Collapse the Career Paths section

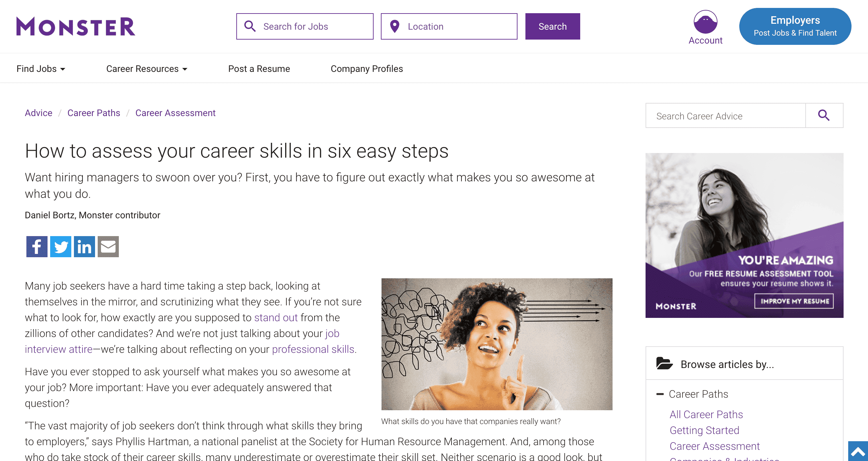tap(660, 394)
